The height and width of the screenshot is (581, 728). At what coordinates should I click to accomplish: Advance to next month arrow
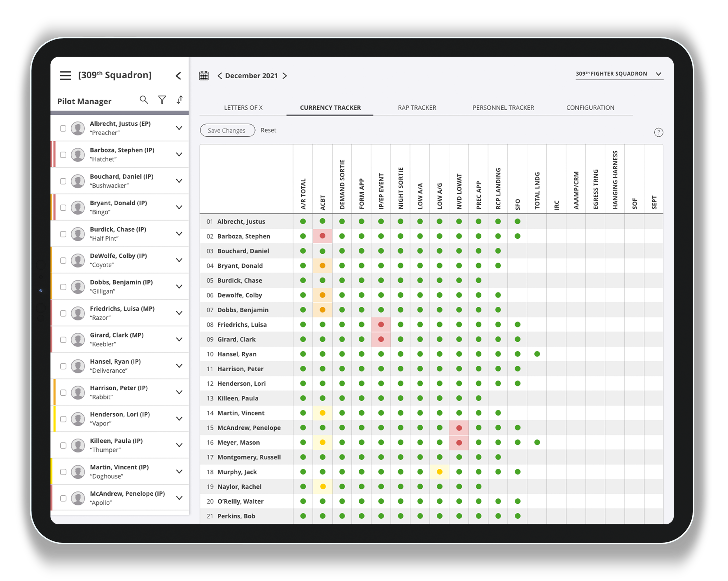point(285,76)
